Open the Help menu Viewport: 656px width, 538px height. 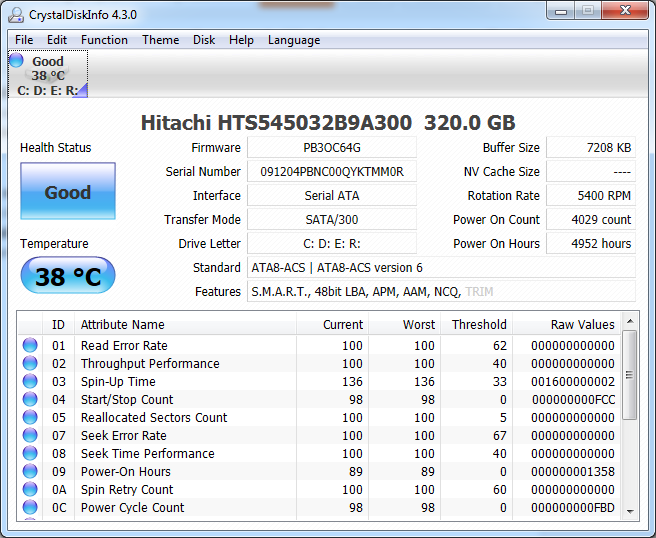(x=241, y=40)
